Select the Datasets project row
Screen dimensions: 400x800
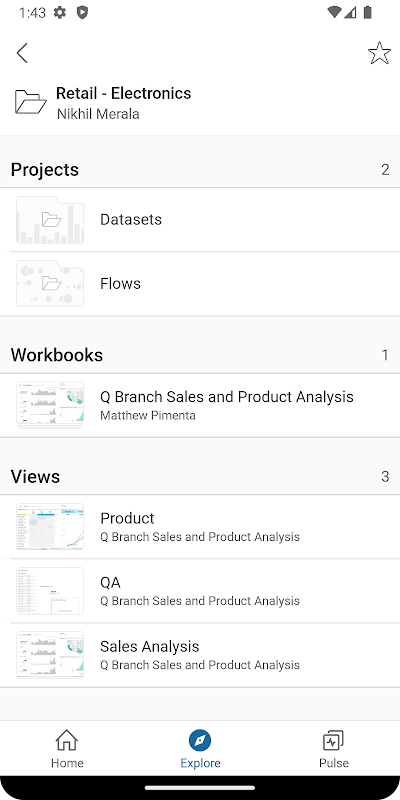point(200,220)
